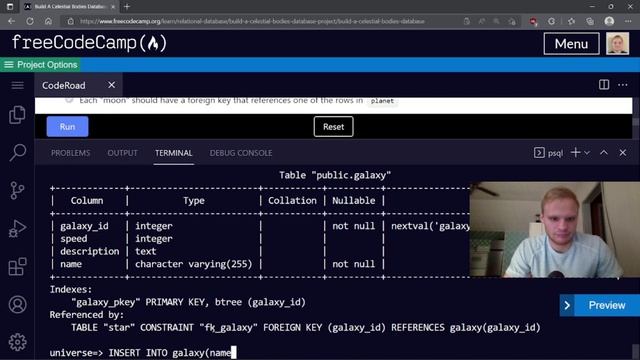Switch to the TERMINAL tab

173,153
